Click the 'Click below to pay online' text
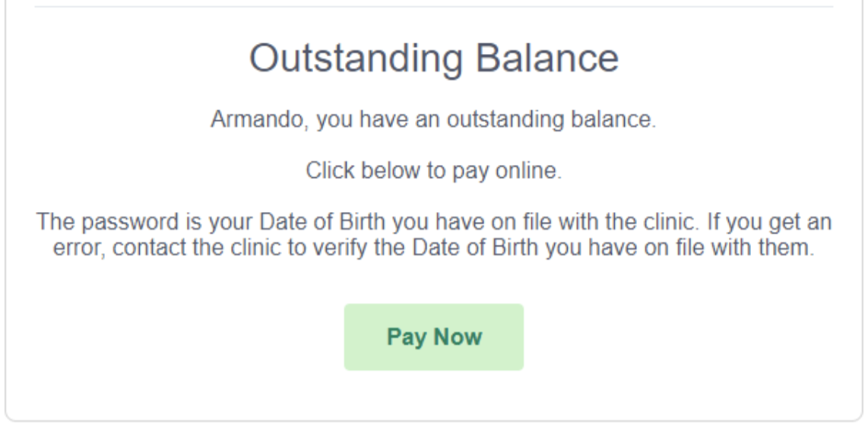 coord(433,171)
